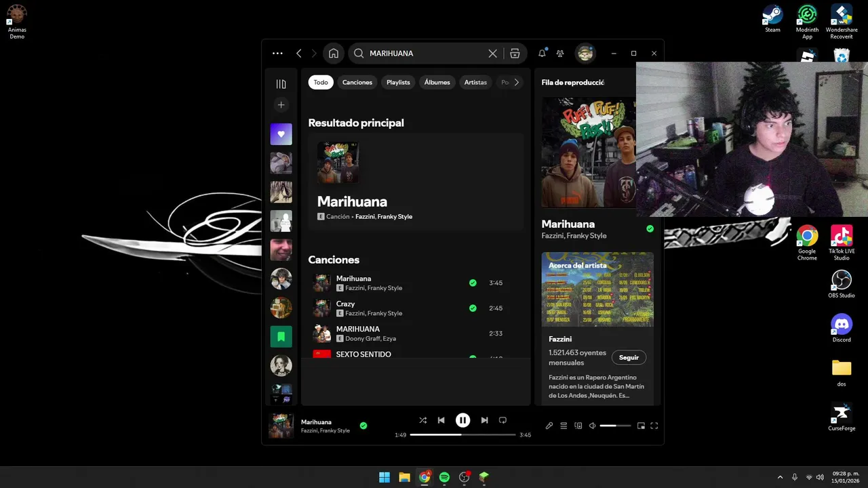
Task: Enter fullscreen player view
Action: pyautogui.click(x=654, y=426)
